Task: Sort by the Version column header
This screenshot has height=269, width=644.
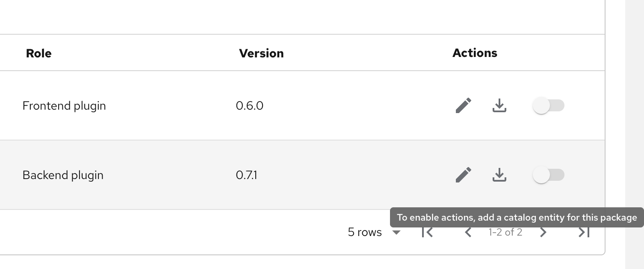Action: (x=261, y=53)
